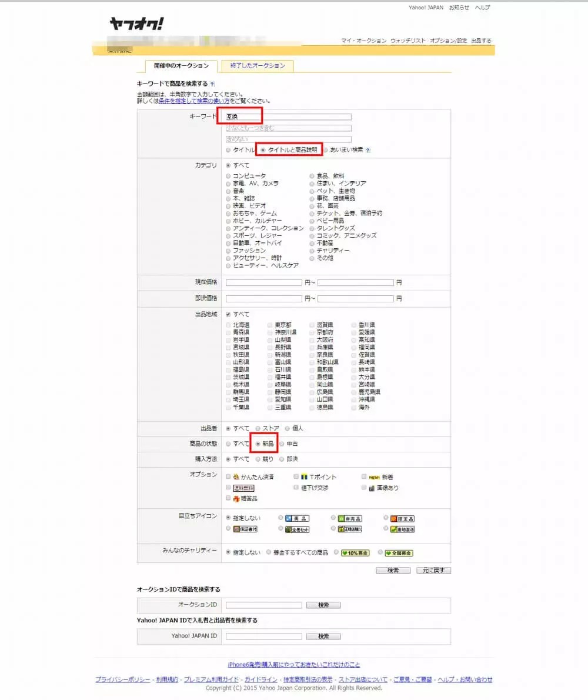Click the 贈答品 gift icon
Viewport: 588px width, 700px height.
pyautogui.click(x=236, y=499)
